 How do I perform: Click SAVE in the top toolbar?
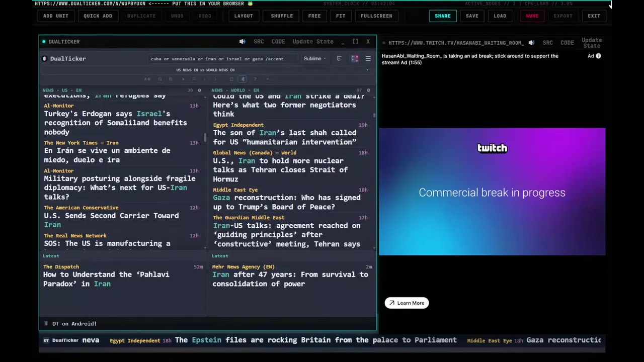(x=472, y=16)
